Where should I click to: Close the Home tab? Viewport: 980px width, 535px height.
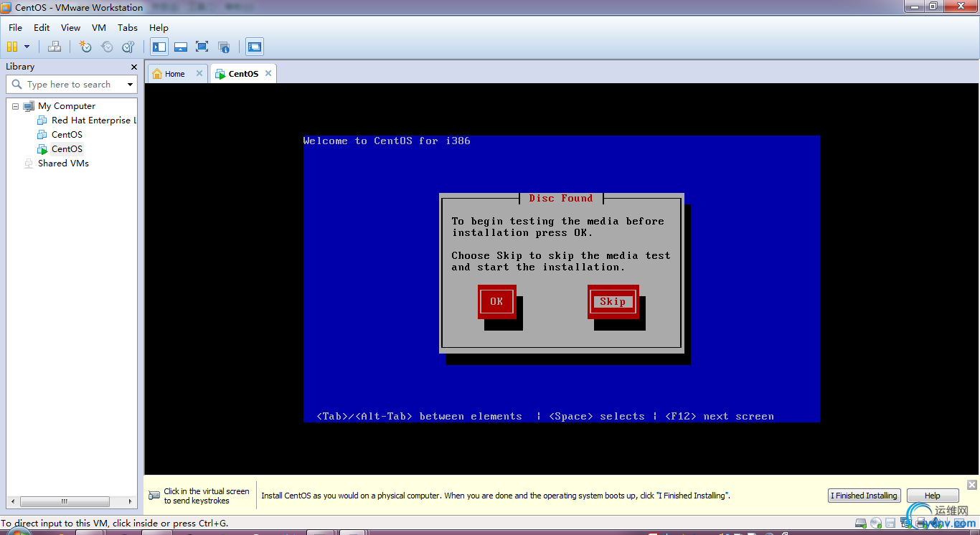199,73
